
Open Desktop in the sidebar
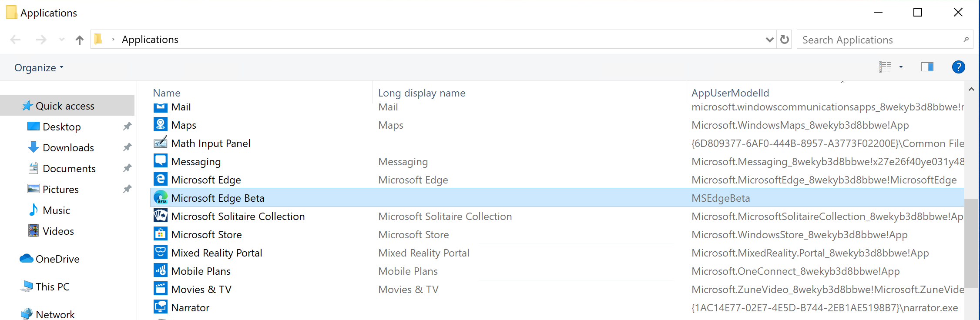coord(62,127)
